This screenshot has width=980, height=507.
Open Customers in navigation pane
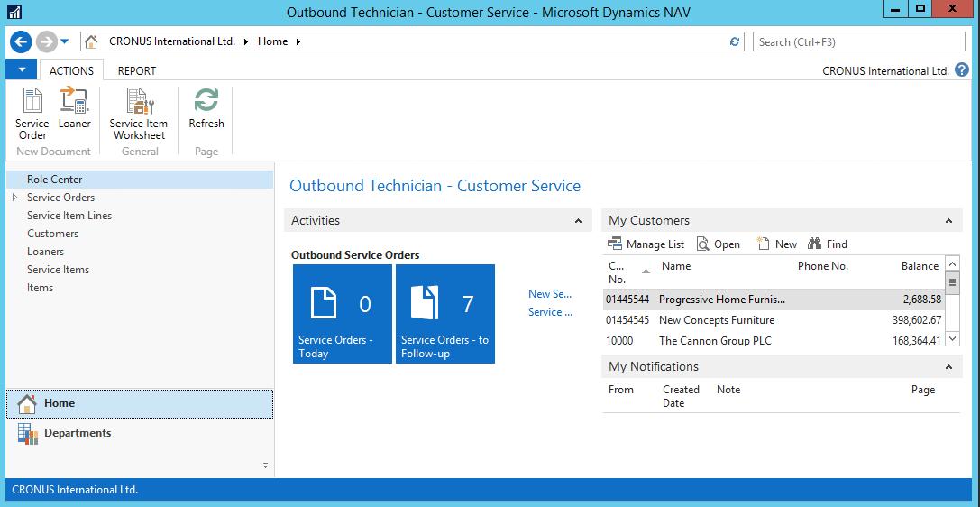pos(52,234)
